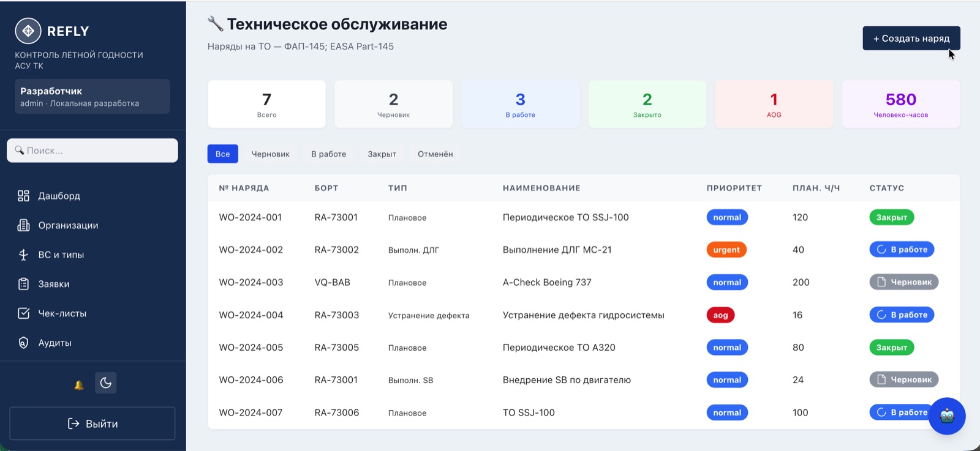
Task: Click Выполнение ДЛГ МС-21 name
Action: 557,250
